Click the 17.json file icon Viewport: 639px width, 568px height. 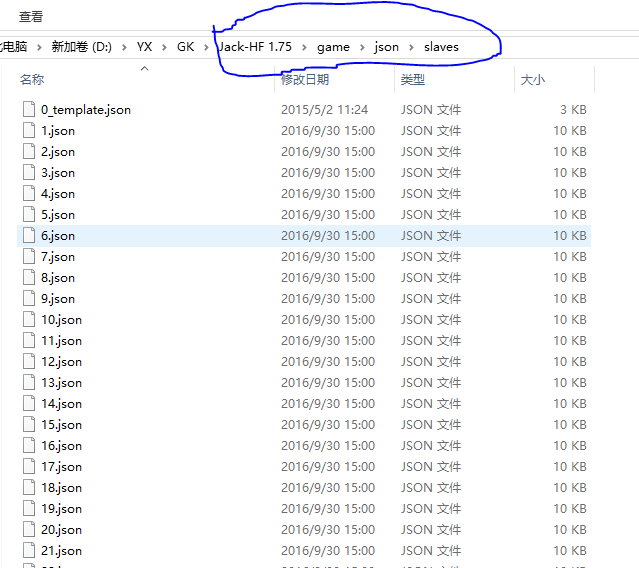click(29, 467)
